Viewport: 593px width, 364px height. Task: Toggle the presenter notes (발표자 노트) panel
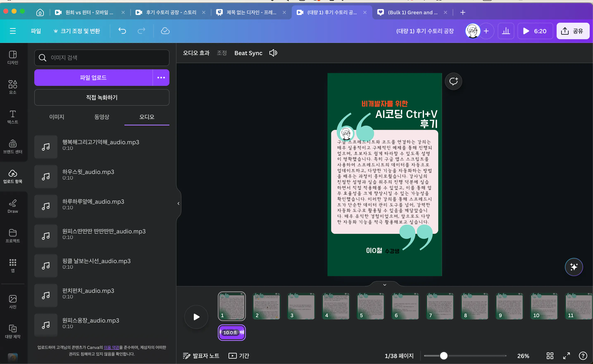pos(201,356)
